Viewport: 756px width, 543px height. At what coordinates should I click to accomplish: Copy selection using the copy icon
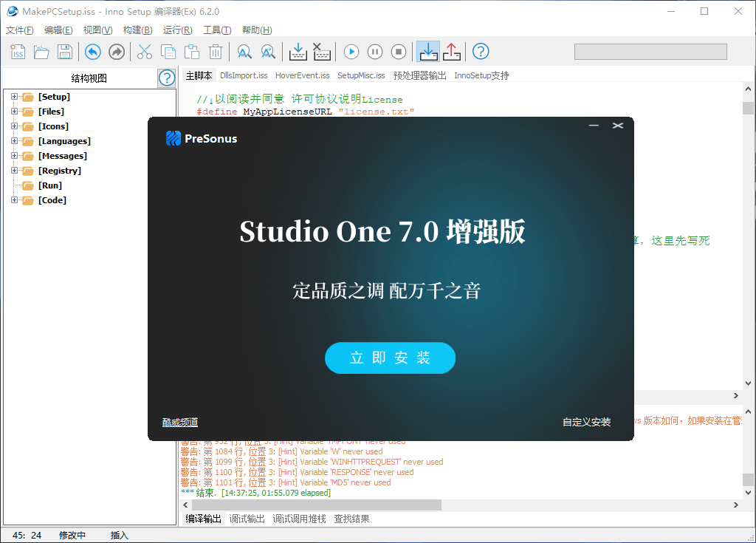click(x=168, y=52)
